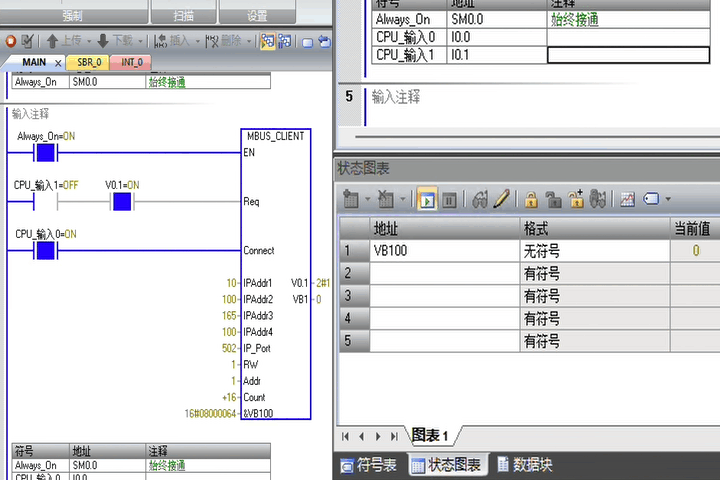Click the delete row icon in status chart

386,199
